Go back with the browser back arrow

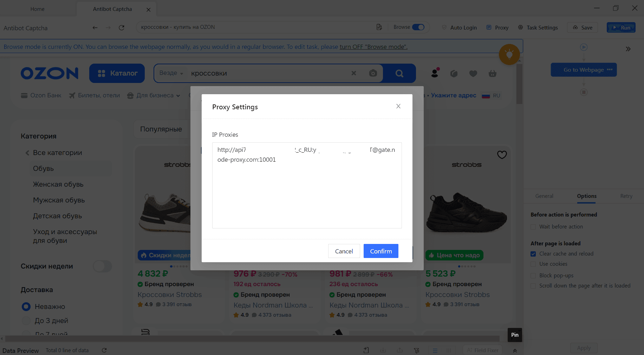tap(95, 27)
